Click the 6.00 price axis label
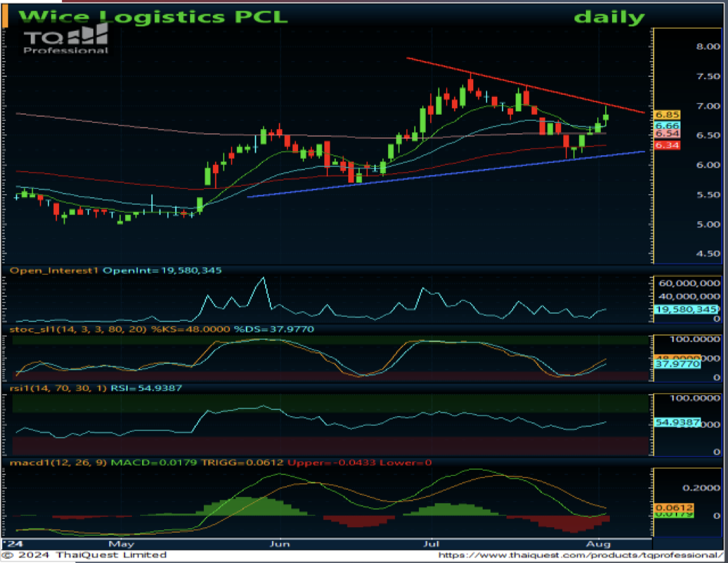The image size is (728, 563). click(x=708, y=165)
